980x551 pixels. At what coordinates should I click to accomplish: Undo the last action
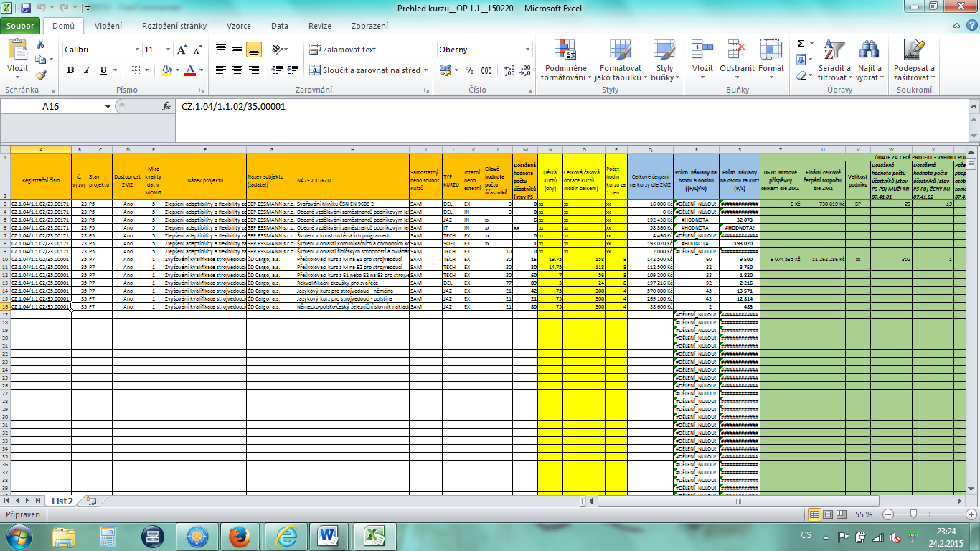tap(41, 9)
